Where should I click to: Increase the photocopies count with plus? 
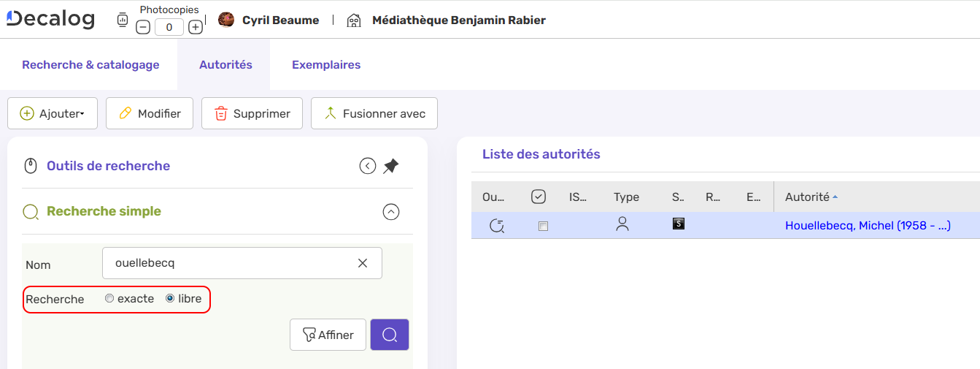(x=196, y=27)
